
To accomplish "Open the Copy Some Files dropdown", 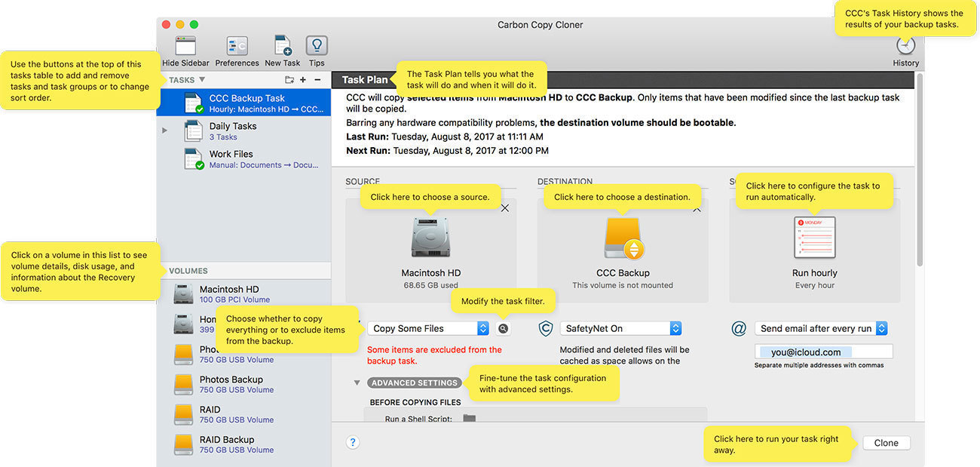I will [428, 329].
